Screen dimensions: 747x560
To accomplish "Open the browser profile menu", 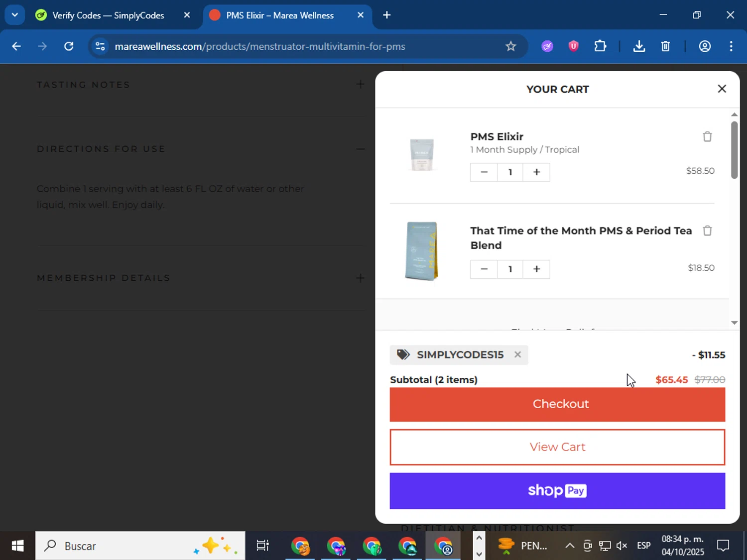I will click(705, 46).
